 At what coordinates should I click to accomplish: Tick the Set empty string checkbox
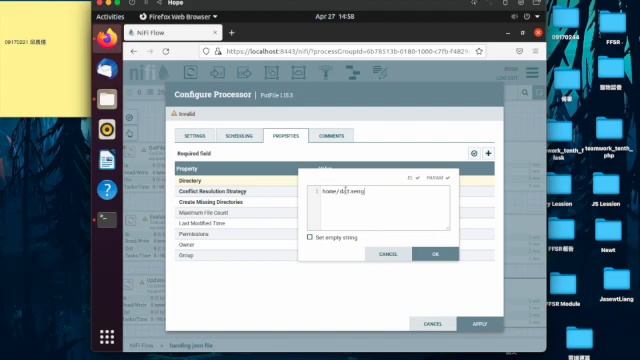(x=310, y=237)
